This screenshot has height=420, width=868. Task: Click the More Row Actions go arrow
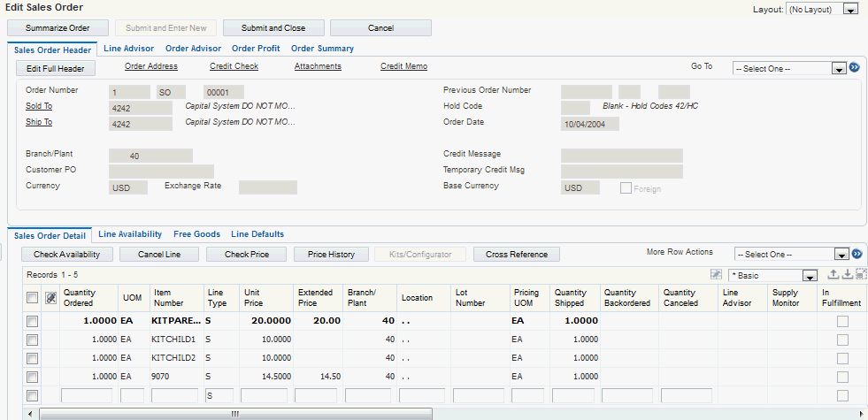pos(856,254)
